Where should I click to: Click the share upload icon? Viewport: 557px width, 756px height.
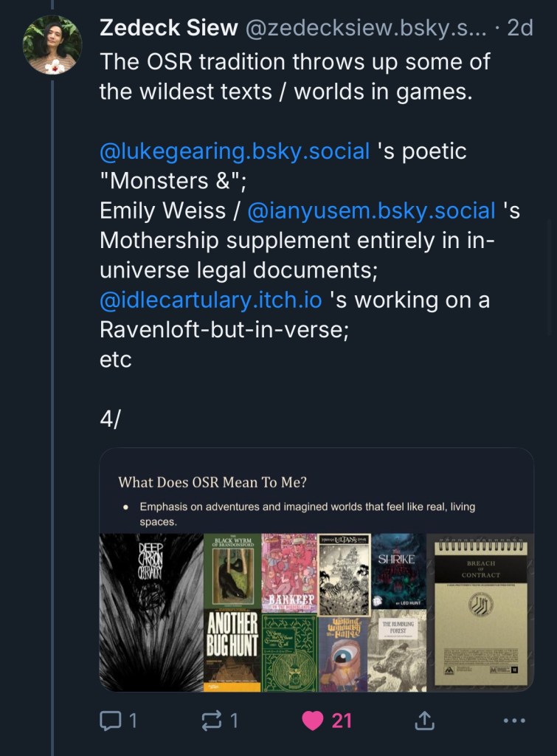pos(425,720)
